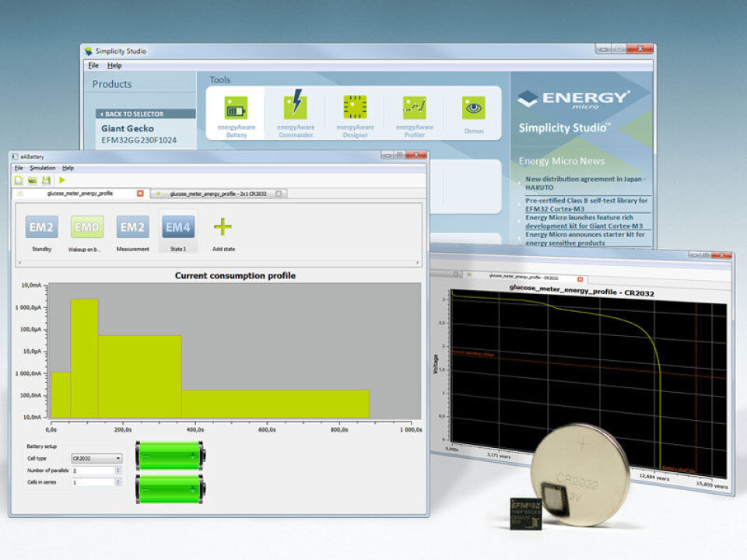Image resolution: width=747 pixels, height=560 pixels.
Task: Click BACK TO SELECTOR button
Action: point(146,114)
